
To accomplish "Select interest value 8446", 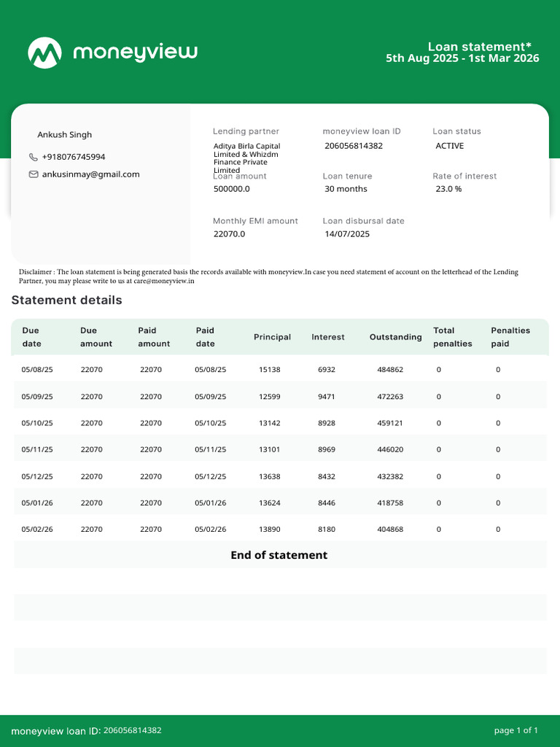I will pos(327,503).
